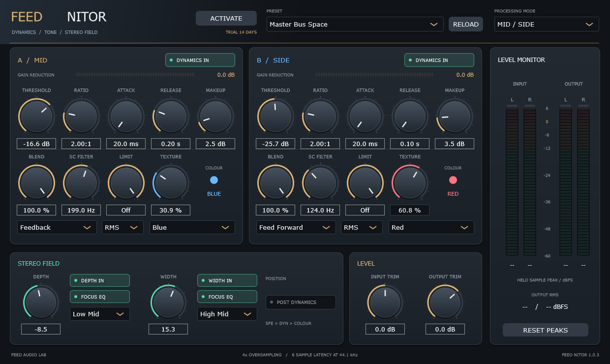The width and height of the screenshot is (610, 364).
Task: Click the MID threshold value -16.6 dB
Action: click(36, 144)
